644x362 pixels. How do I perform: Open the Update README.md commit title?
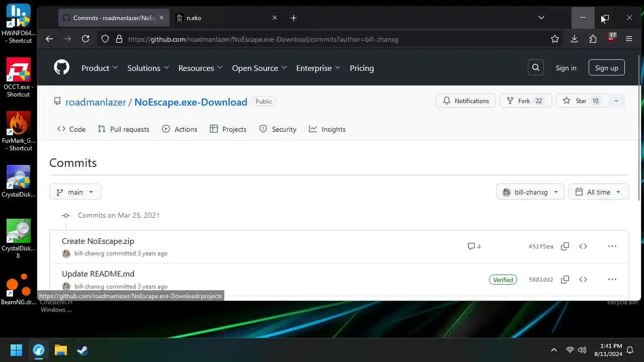(x=98, y=274)
